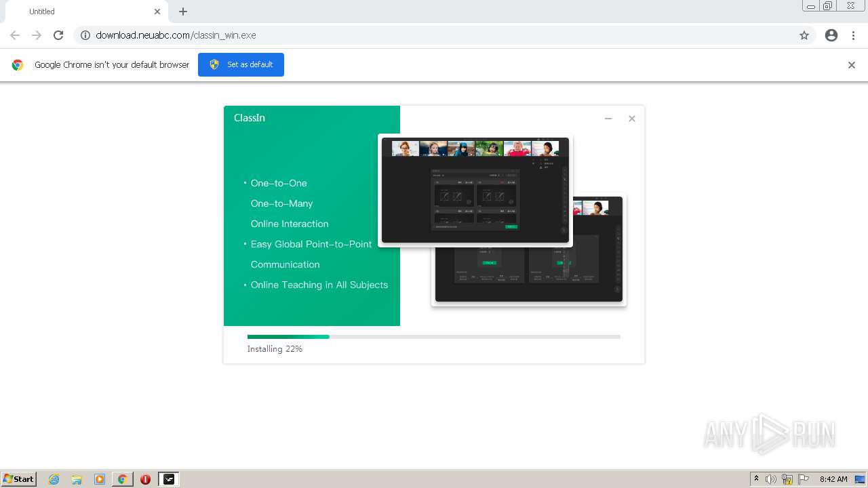
Task: Launch Internet Explorer from taskbar
Action: [x=54, y=479]
